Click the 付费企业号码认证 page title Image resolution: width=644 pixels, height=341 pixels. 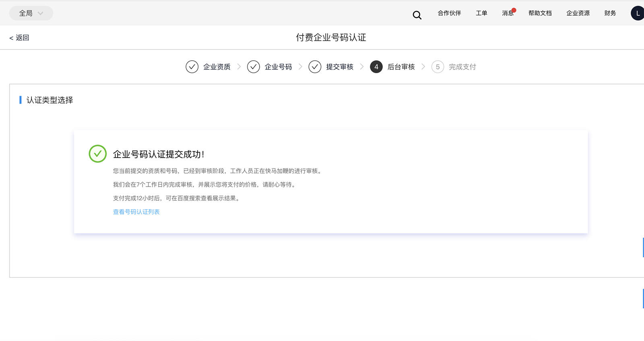coord(331,37)
